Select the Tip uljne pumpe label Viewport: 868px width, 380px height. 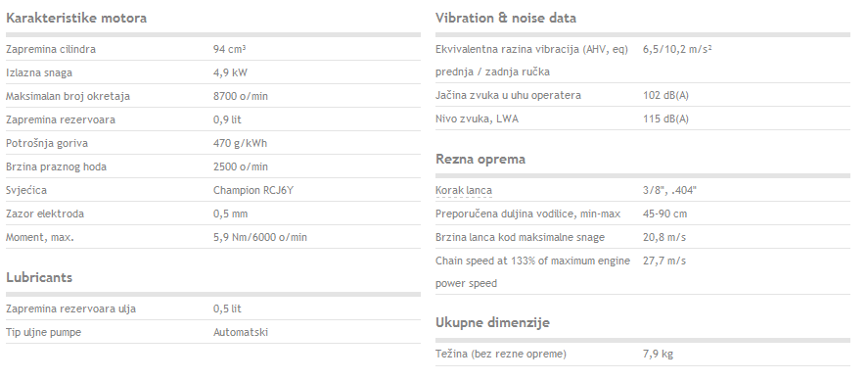pyautogui.click(x=43, y=332)
